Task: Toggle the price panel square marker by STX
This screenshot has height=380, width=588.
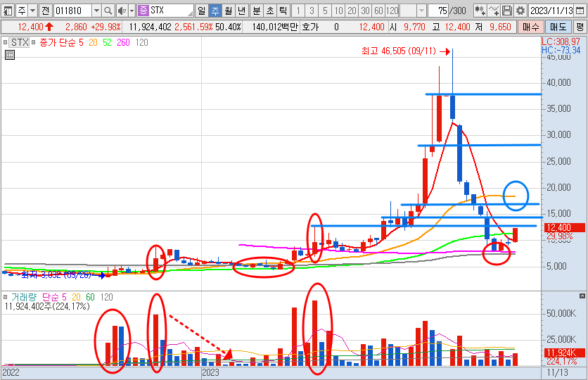Action: 5,42
